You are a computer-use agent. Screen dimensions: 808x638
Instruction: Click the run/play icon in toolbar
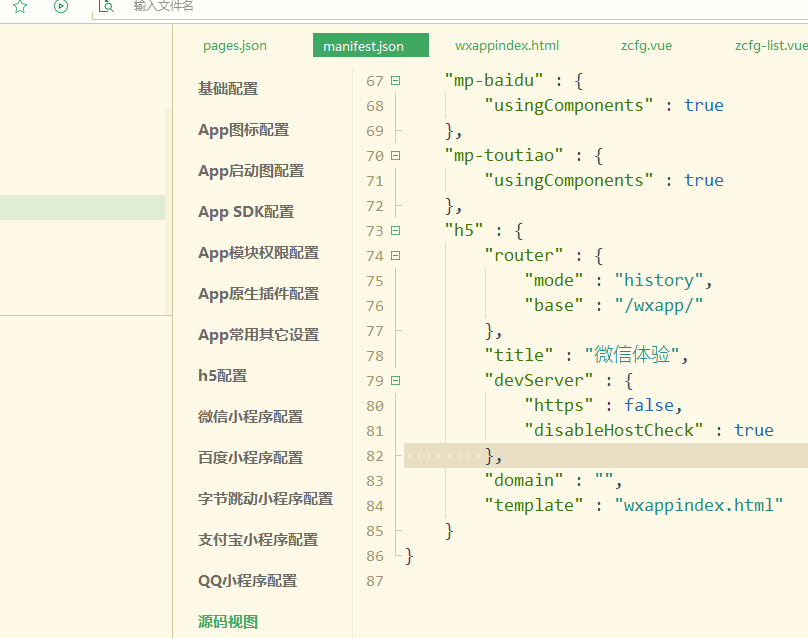(x=61, y=7)
